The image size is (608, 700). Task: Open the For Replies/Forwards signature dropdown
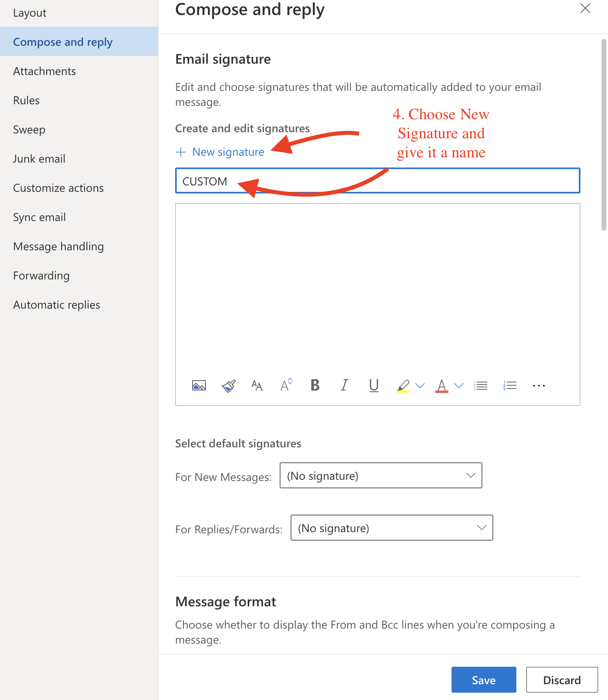pyautogui.click(x=392, y=528)
